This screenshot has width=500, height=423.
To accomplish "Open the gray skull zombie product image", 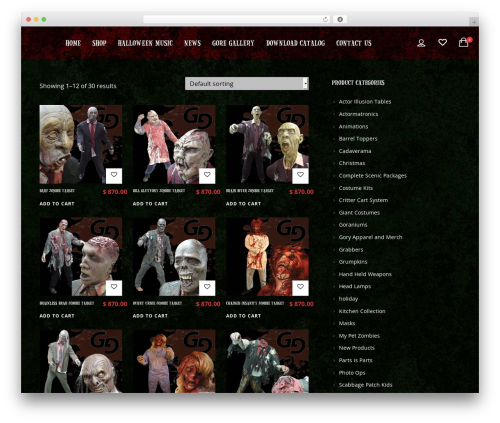I will tap(174, 257).
